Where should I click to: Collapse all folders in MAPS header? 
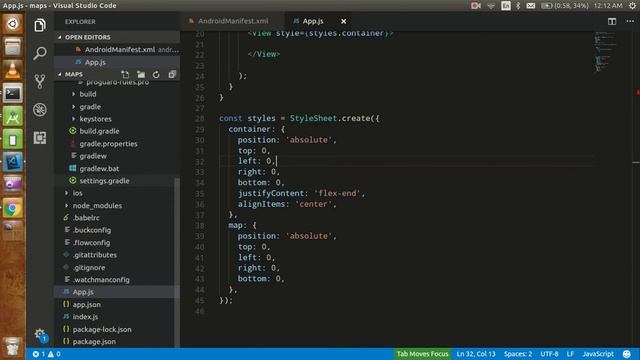pyautogui.click(x=172, y=74)
